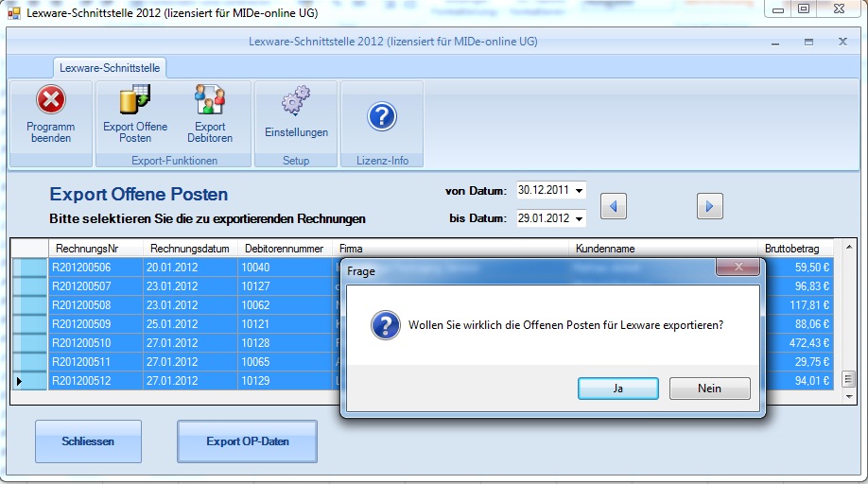Sort by Bruttobetrag column header
Image resolution: width=868 pixels, height=484 pixels.
pyautogui.click(x=795, y=249)
